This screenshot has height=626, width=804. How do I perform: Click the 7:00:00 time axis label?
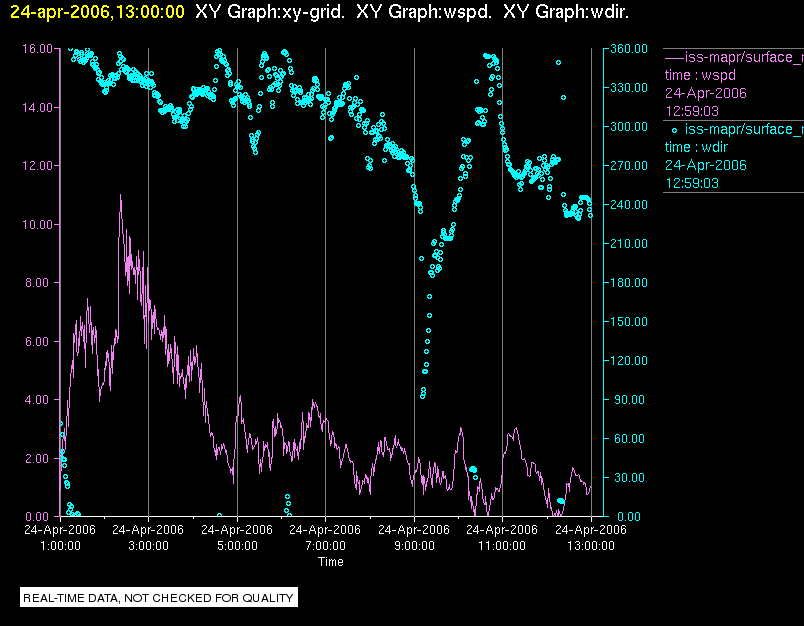click(x=325, y=546)
